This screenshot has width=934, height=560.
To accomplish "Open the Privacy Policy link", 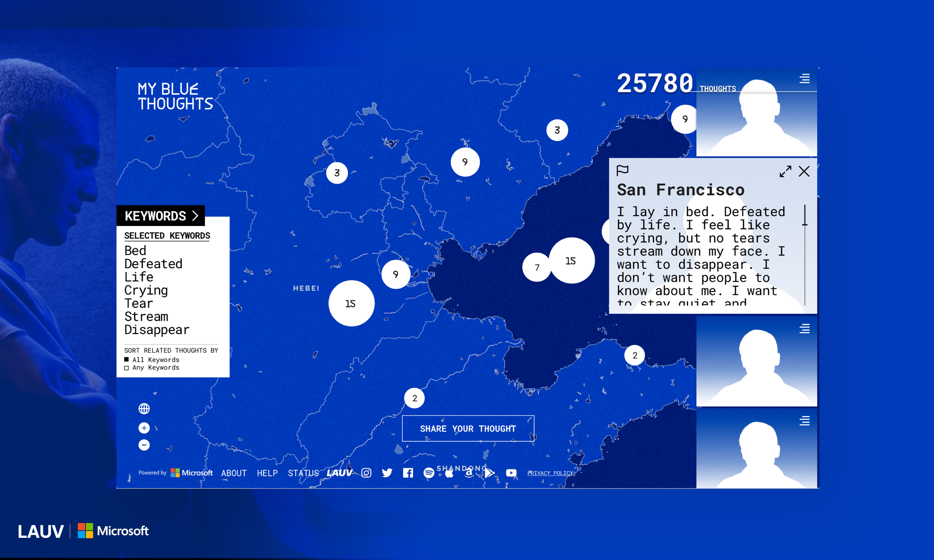I will (550, 473).
